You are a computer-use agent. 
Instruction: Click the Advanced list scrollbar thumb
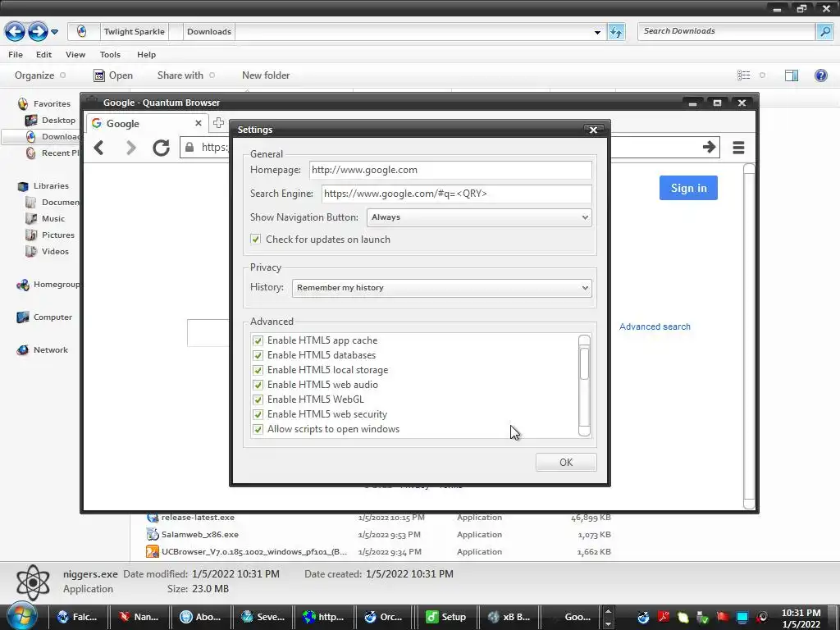click(584, 363)
